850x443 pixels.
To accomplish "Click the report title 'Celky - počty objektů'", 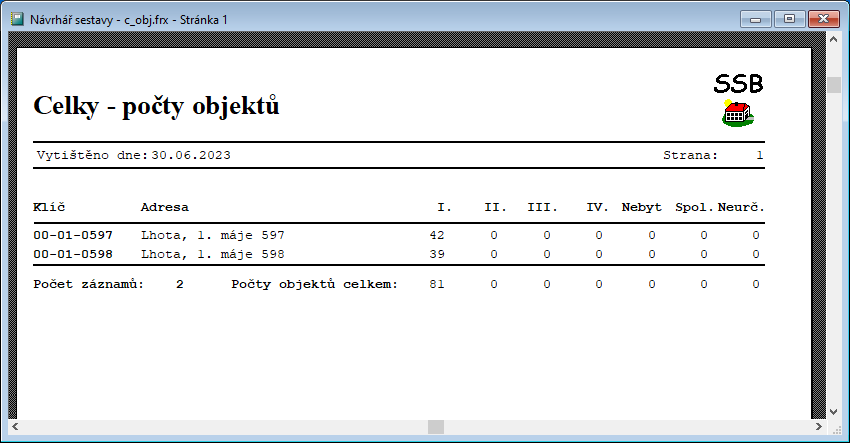I will tap(156, 105).
